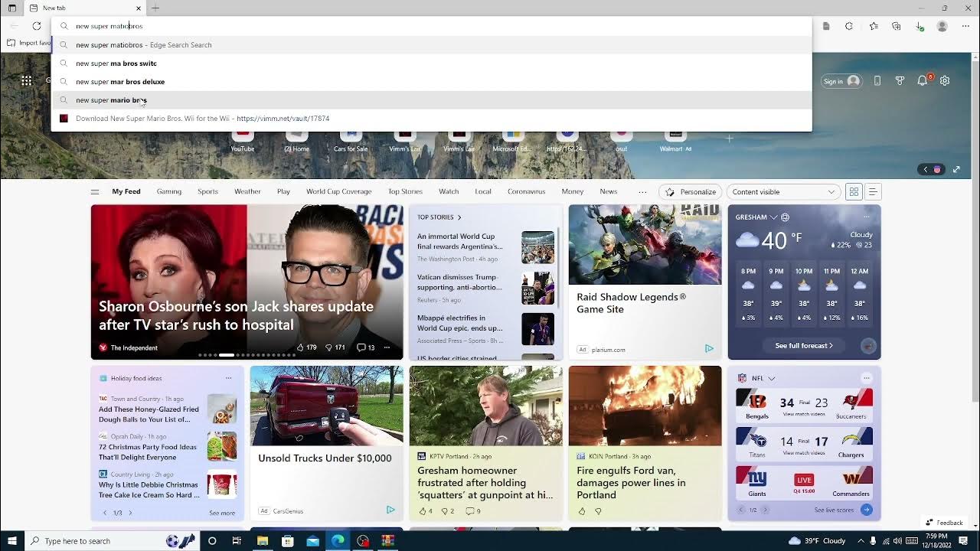Screen dimensions: 980x551
Task: Select the Sports feed tab
Action: (207, 191)
